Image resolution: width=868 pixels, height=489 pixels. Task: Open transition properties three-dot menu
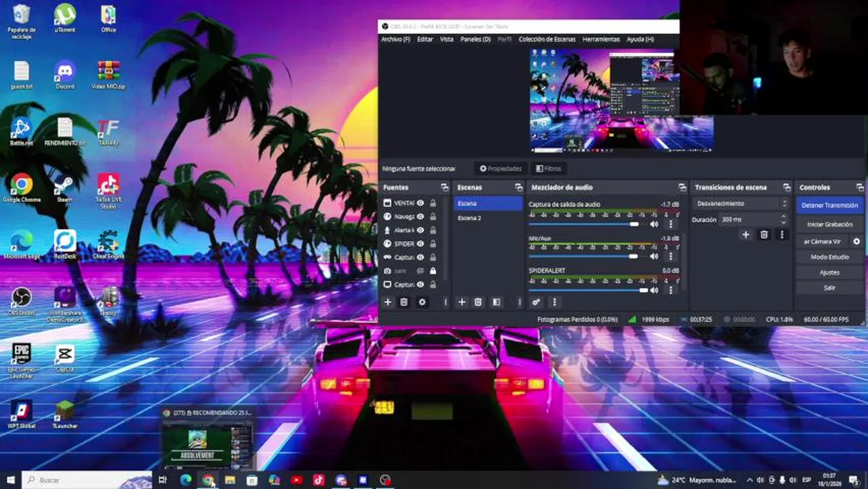pyautogui.click(x=782, y=234)
